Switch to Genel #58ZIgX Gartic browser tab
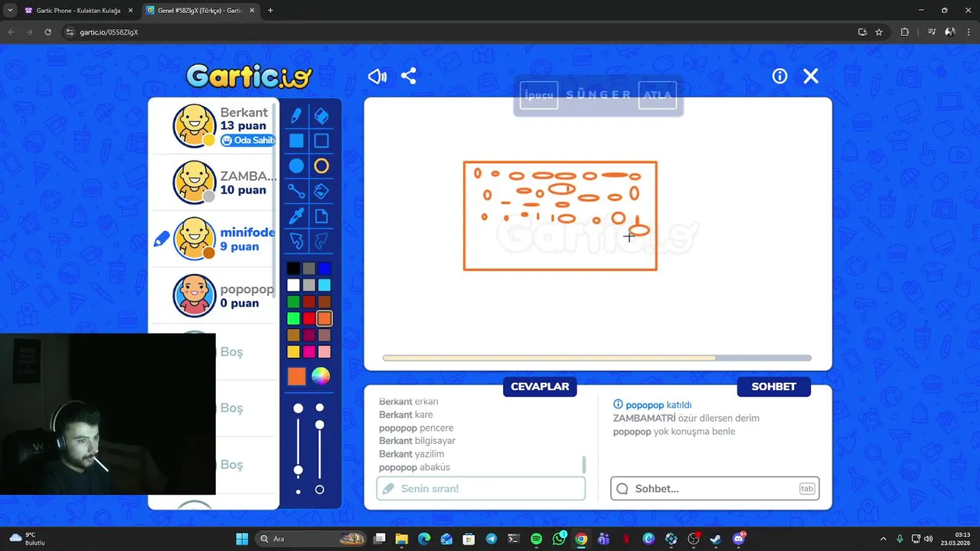 (x=200, y=11)
